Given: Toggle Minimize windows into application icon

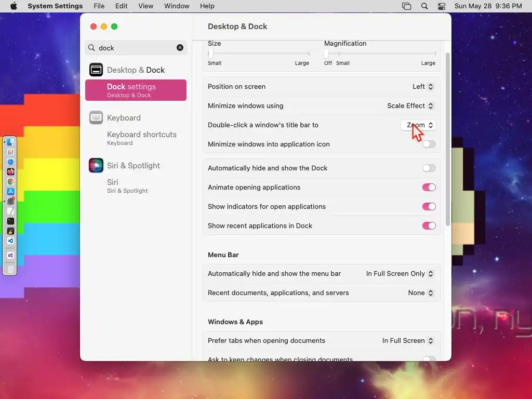Looking at the screenshot, I should pos(429,144).
